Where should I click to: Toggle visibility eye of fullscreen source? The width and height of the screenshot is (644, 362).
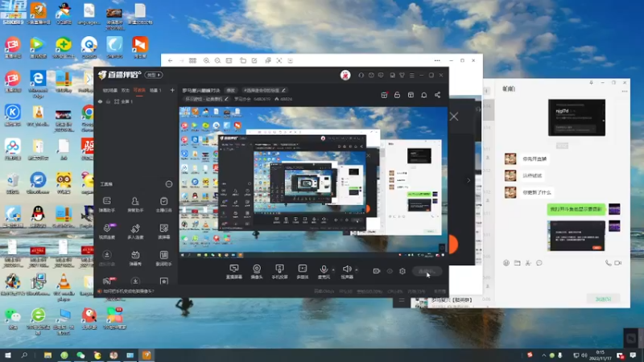click(x=100, y=101)
